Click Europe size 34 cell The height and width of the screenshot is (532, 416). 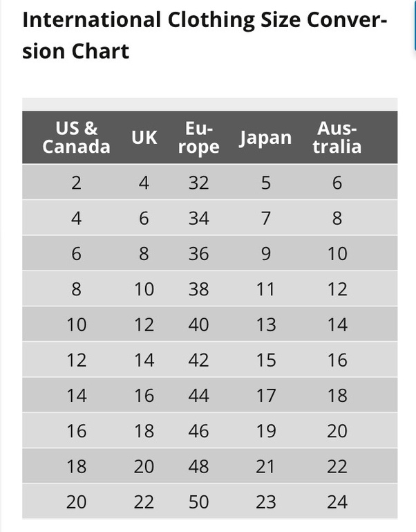(199, 218)
